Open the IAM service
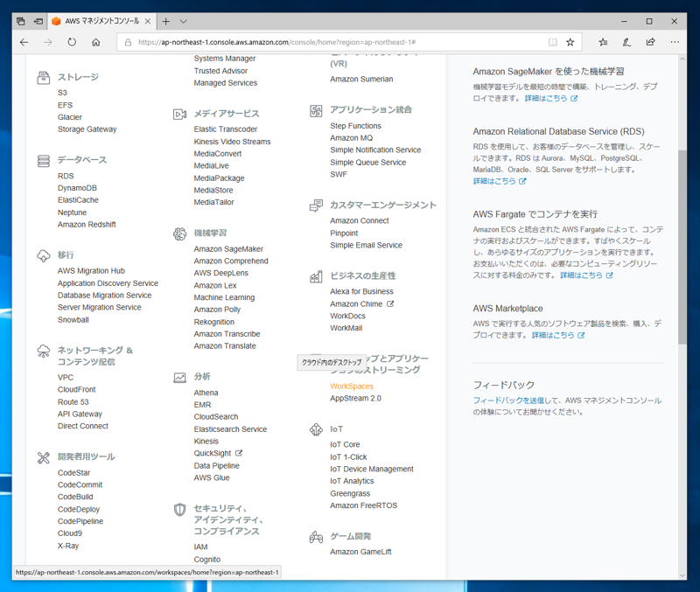 point(201,547)
